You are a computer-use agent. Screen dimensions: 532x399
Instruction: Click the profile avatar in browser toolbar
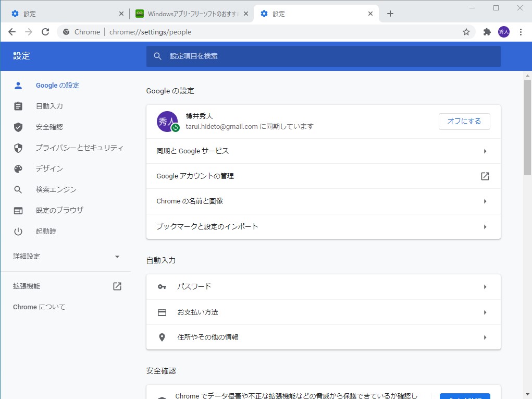[503, 32]
